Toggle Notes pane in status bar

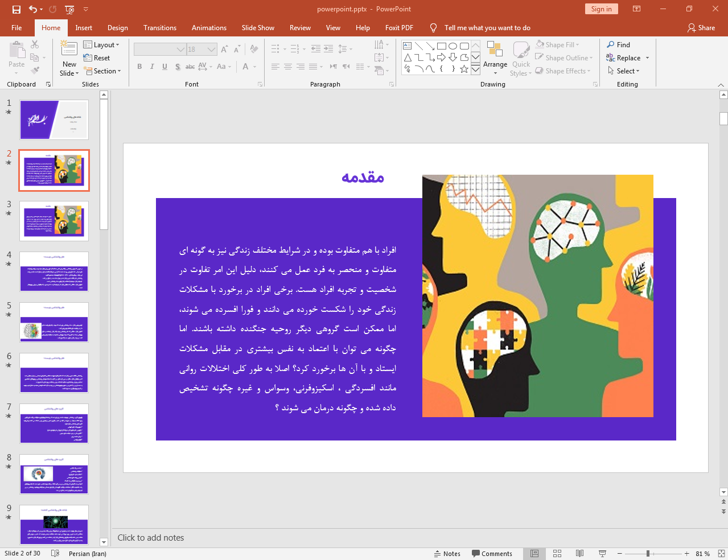coord(447,553)
